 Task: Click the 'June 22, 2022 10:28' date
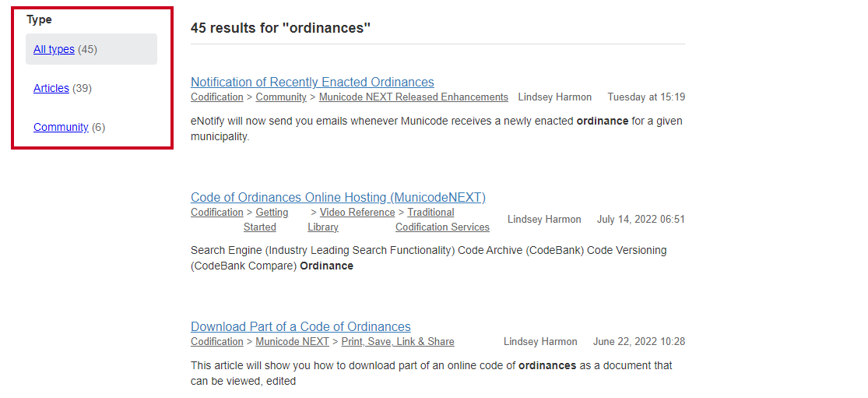[639, 342]
